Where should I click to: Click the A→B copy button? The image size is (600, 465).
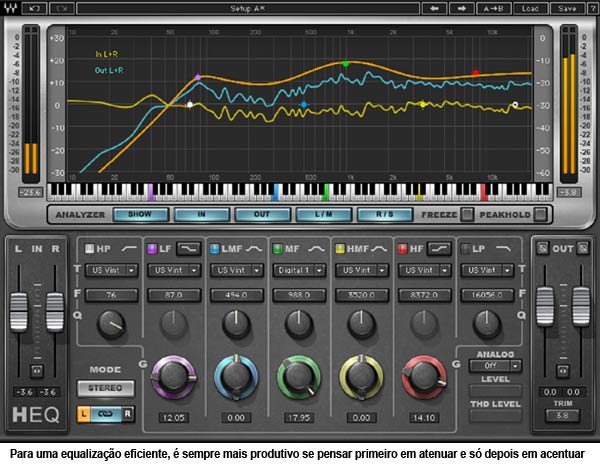coord(493,8)
